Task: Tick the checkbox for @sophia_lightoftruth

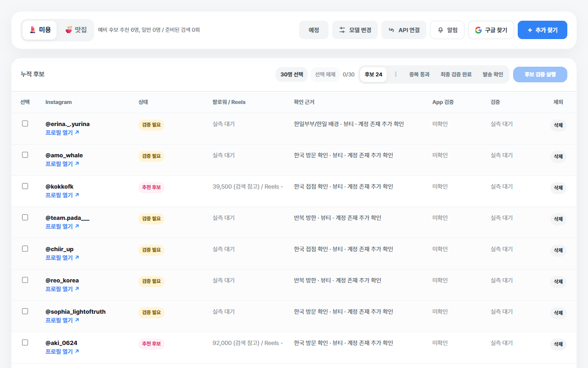Action: pyautogui.click(x=25, y=311)
